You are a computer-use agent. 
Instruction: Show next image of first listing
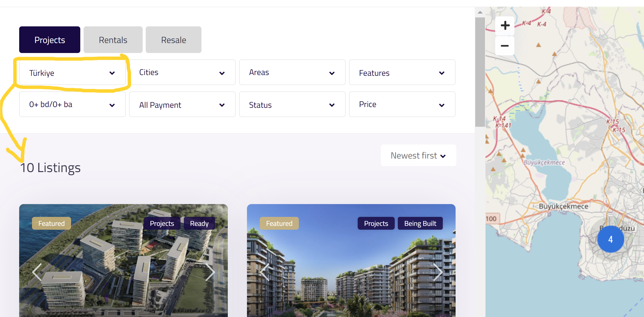coord(210,272)
